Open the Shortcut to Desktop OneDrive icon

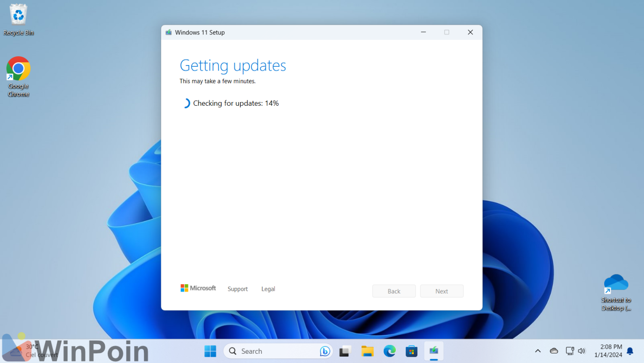616,292
